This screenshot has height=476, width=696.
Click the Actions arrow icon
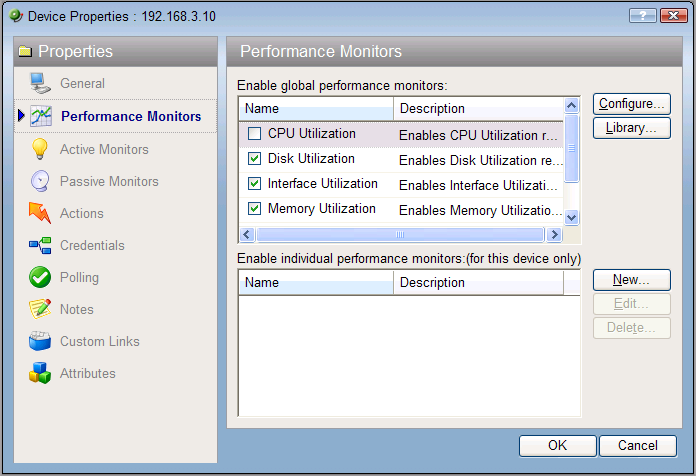pos(40,213)
